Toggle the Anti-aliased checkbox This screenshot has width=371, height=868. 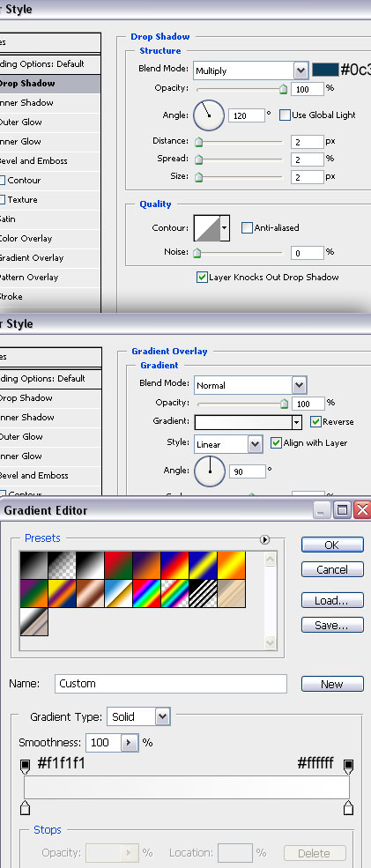[x=247, y=227]
